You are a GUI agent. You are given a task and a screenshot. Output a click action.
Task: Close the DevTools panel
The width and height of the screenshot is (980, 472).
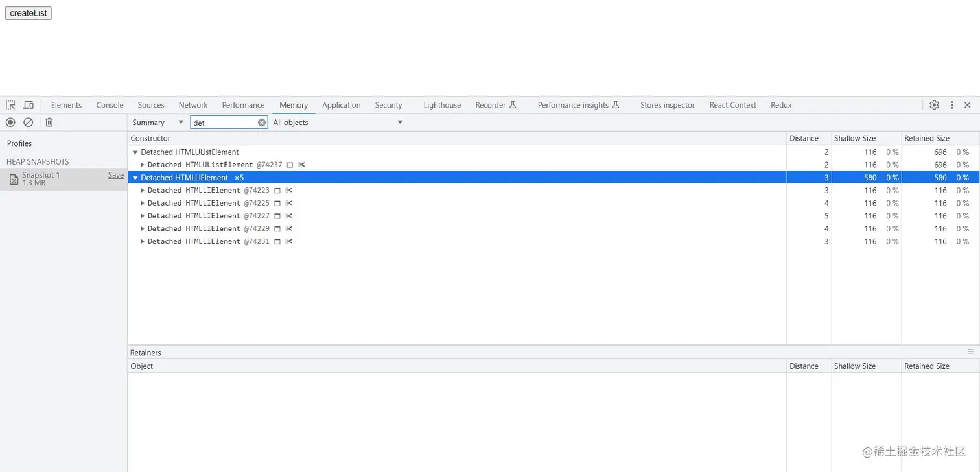[x=968, y=105]
